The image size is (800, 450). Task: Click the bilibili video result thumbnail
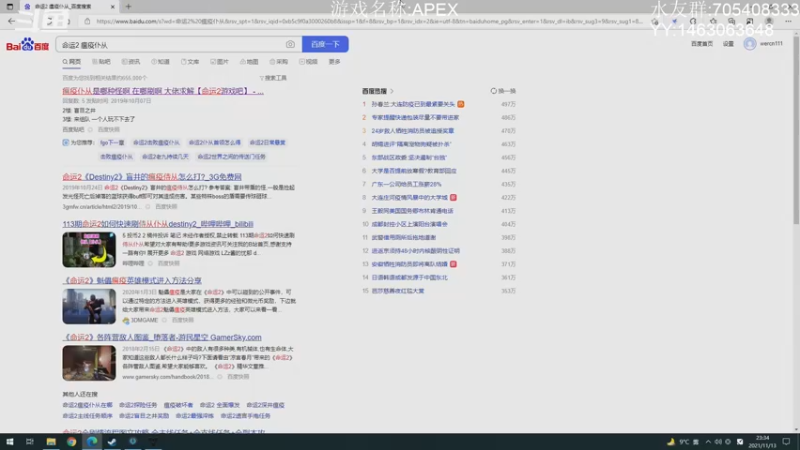point(89,249)
